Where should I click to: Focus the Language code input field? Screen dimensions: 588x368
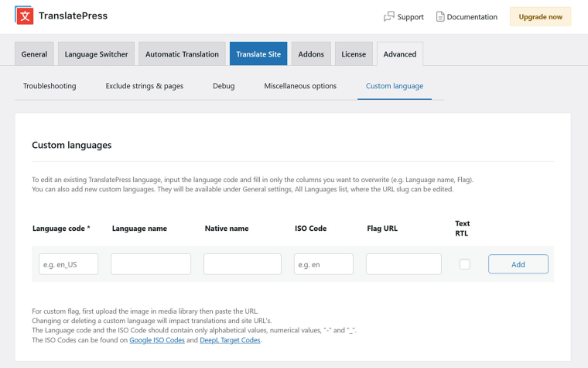(x=69, y=264)
